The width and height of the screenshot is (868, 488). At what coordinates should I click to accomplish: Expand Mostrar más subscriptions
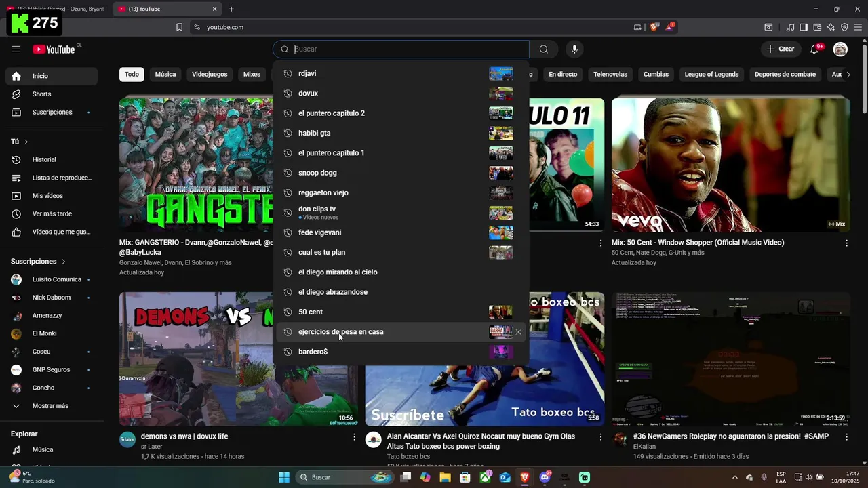(52, 406)
